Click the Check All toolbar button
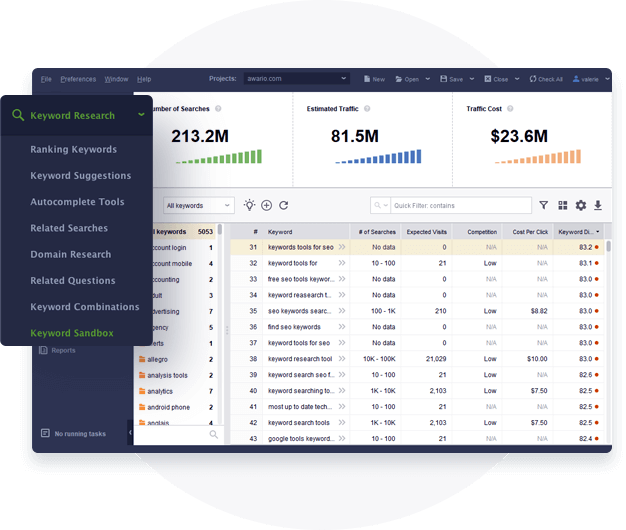The width and height of the screenshot is (626, 530). (x=546, y=79)
